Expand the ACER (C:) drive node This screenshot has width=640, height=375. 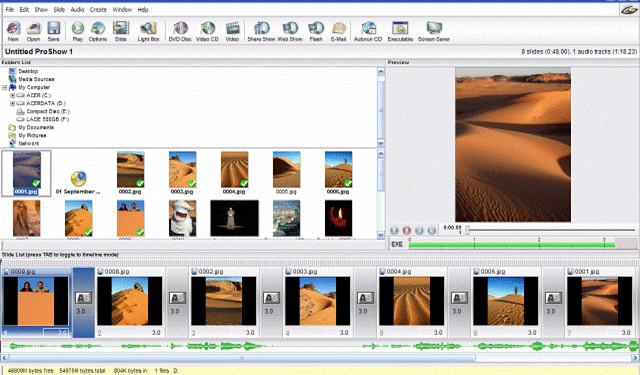12,95
